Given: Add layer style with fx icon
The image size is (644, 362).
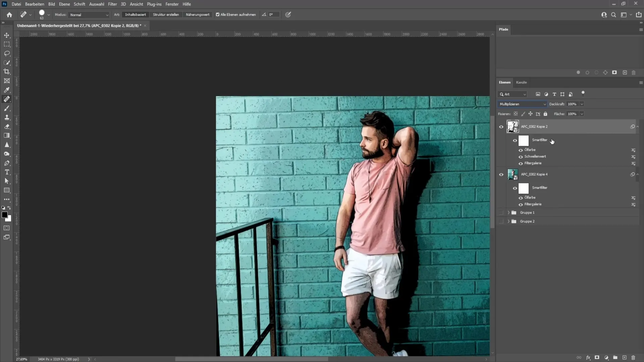Looking at the screenshot, I should tap(588, 358).
